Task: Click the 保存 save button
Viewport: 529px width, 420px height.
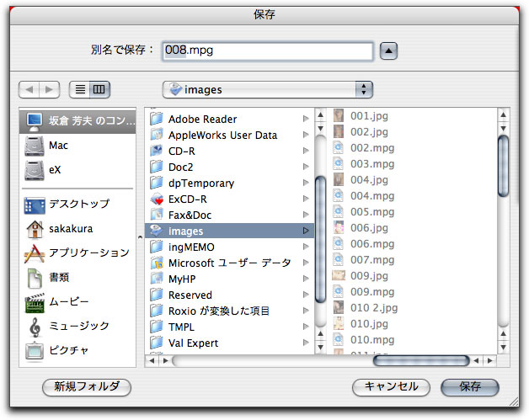Action: (470, 387)
